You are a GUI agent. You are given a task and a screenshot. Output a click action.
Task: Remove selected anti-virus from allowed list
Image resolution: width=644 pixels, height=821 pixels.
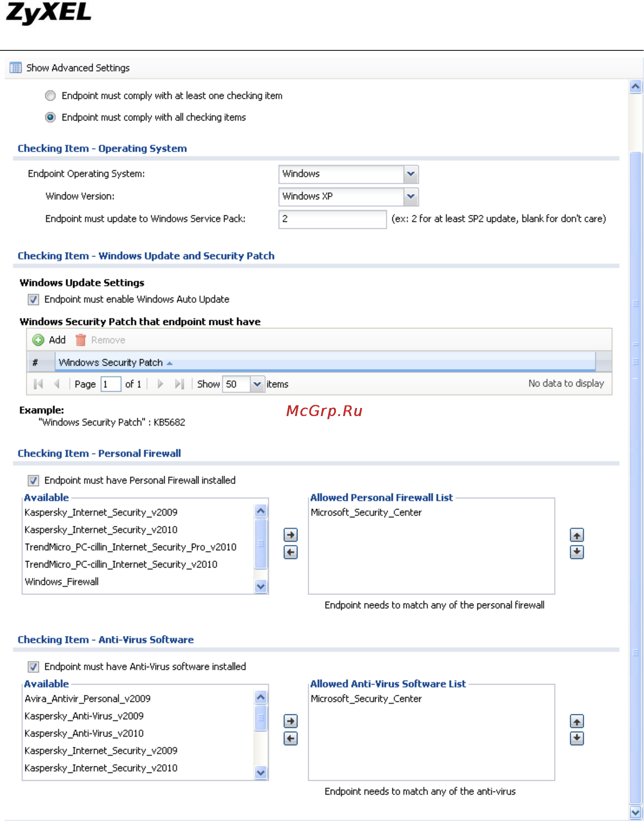pos(290,739)
